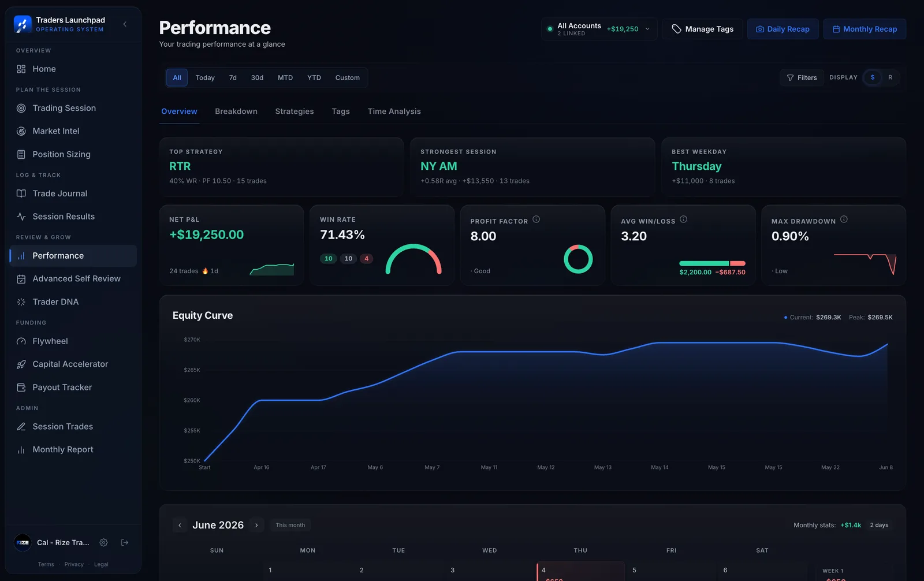Open the Privacy link
924x581 pixels.
tap(74, 564)
